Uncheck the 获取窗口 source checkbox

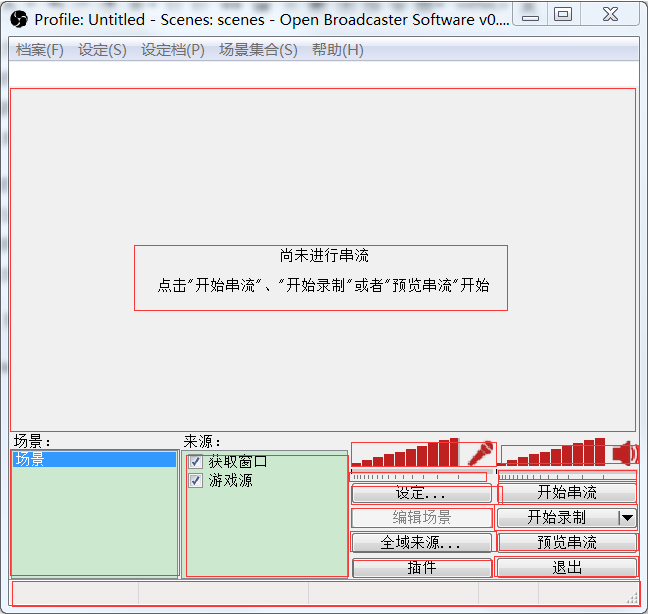[x=195, y=461]
